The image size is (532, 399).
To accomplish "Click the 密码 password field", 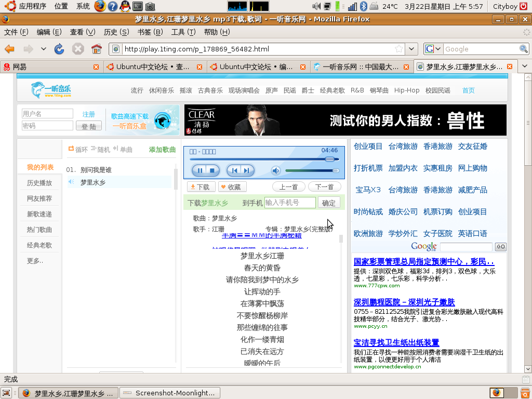I will (47, 126).
